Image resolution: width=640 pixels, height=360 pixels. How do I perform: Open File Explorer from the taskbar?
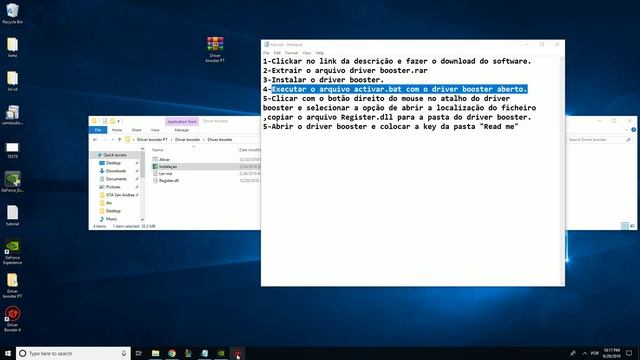(x=156, y=353)
